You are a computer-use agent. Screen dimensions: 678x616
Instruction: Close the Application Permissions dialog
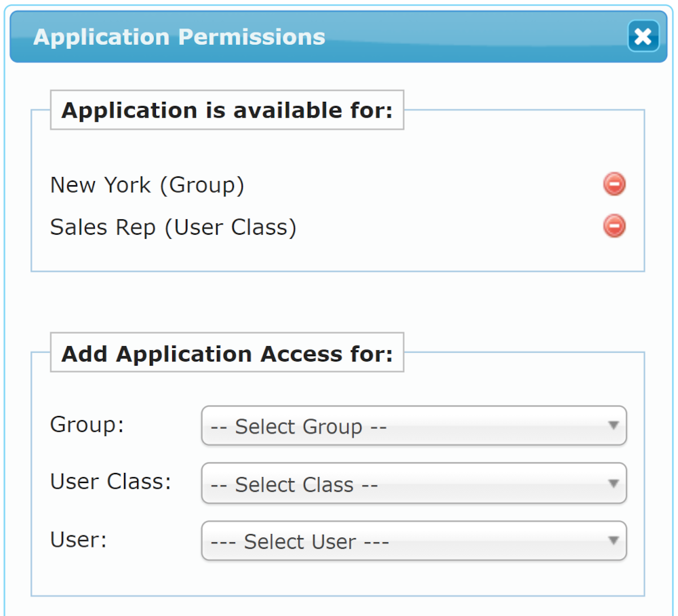coord(643,37)
